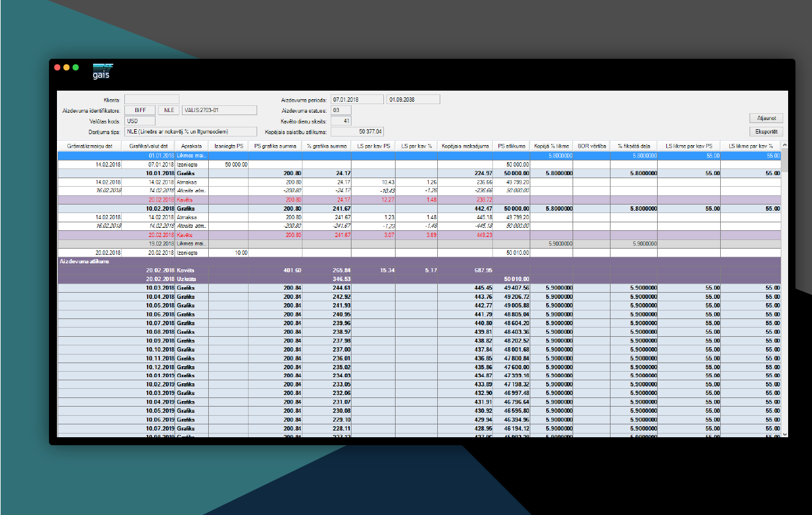The width and height of the screenshot is (812, 515).
Task: Click the 19.02.2018 Likmes mai.. row
Action: [419, 244]
